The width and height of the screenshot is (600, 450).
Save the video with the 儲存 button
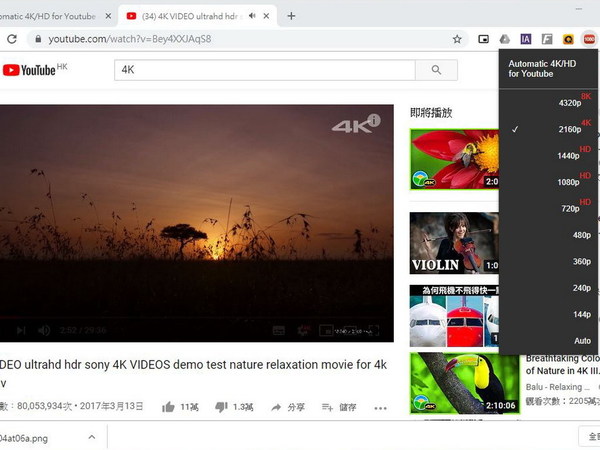click(339, 408)
